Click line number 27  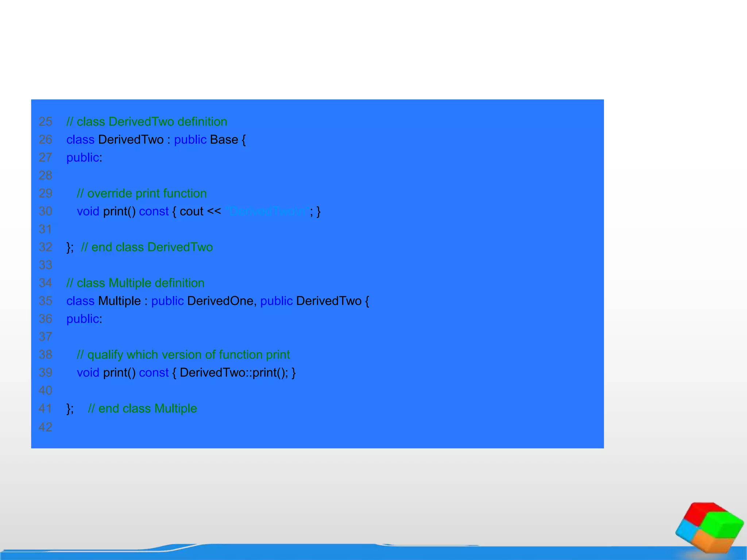[46, 157]
